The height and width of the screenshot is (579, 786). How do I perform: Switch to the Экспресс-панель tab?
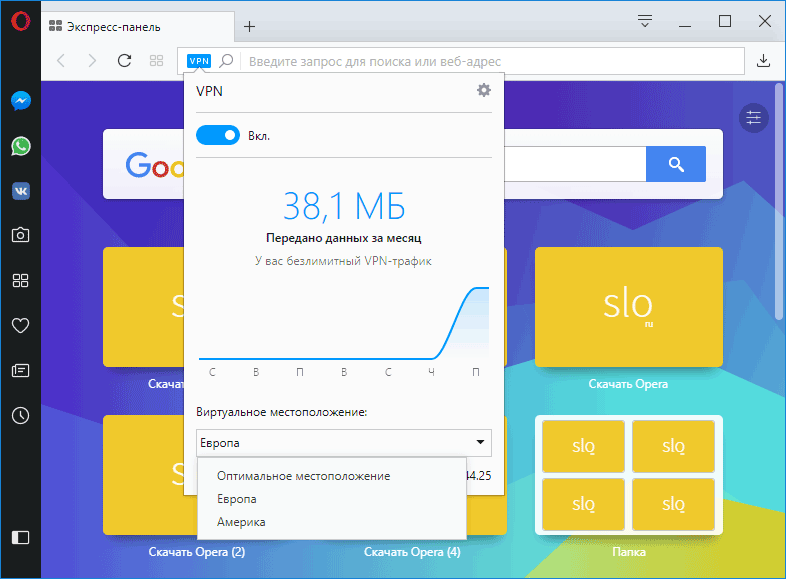(x=137, y=27)
